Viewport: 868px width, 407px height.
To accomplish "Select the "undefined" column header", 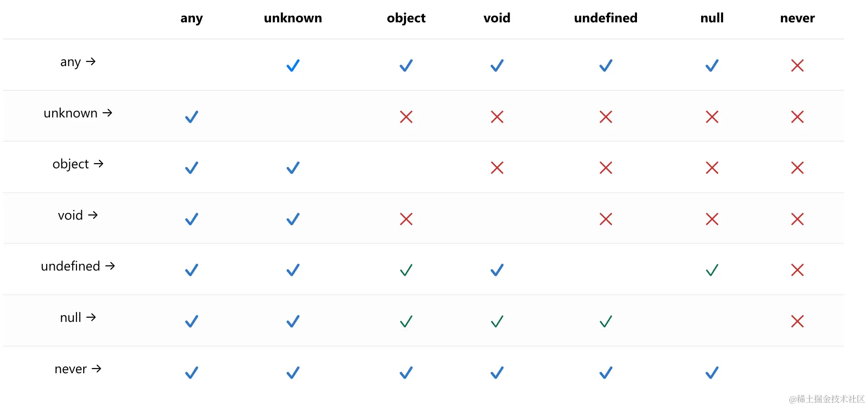I will coord(606,18).
